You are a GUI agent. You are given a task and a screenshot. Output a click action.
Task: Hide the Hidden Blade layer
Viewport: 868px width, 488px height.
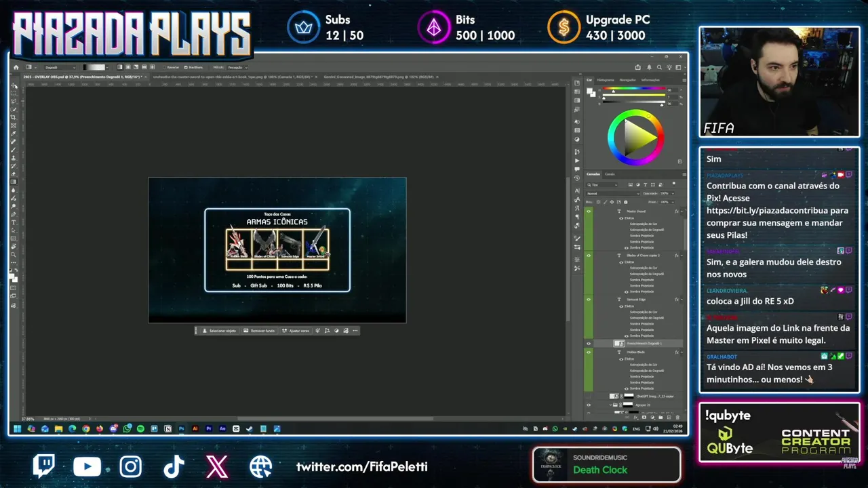pyautogui.click(x=588, y=352)
